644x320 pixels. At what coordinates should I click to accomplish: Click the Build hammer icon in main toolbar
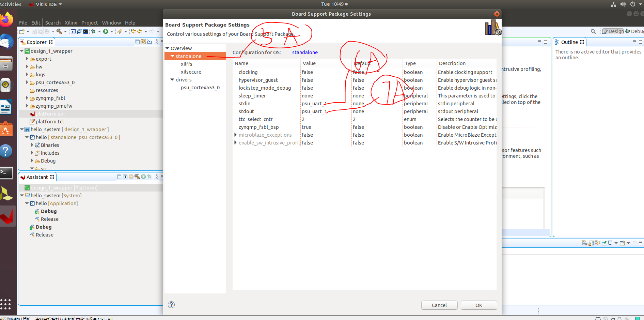pyautogui.click(x=59, y=31)
